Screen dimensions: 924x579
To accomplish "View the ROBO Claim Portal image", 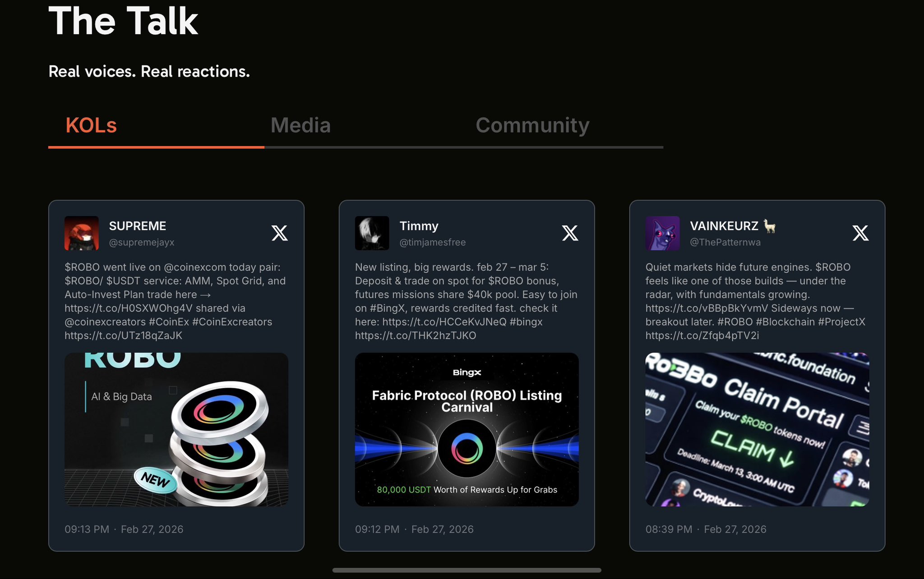I will (757, 429).
